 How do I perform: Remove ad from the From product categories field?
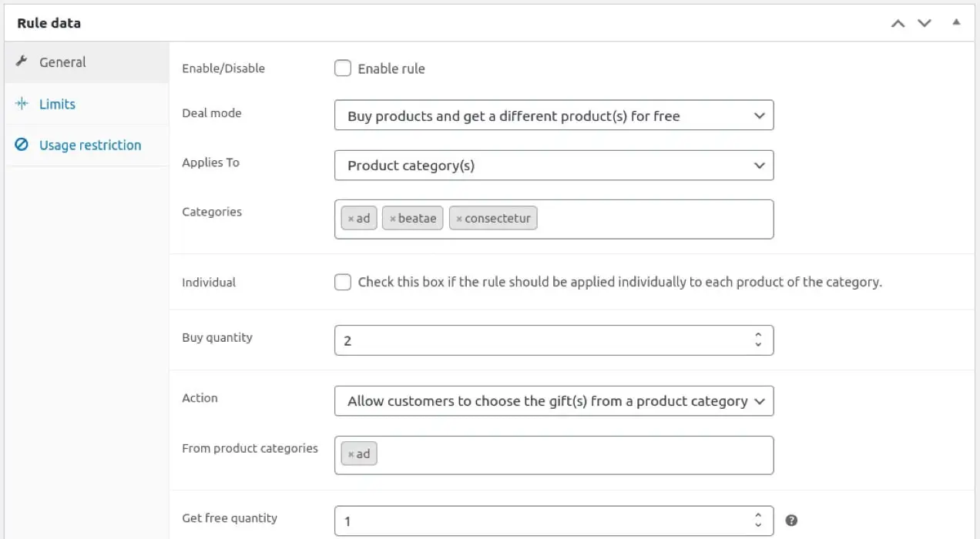351,454
